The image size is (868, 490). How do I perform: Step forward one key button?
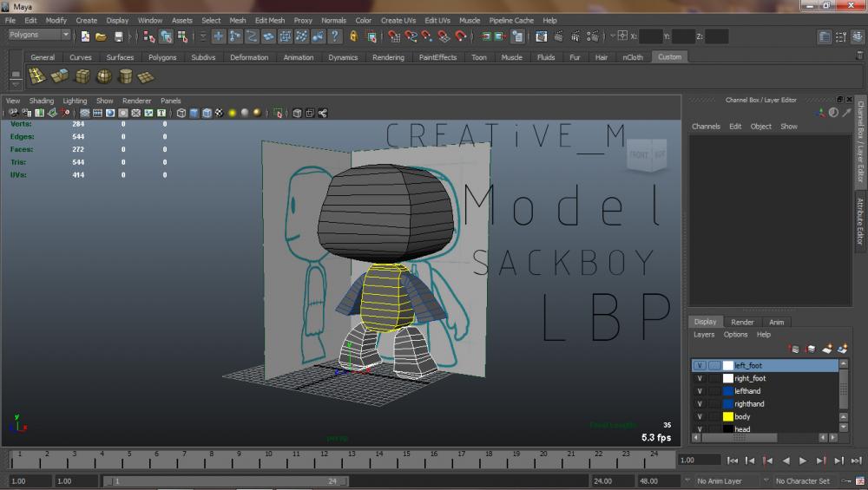(821, 461)
